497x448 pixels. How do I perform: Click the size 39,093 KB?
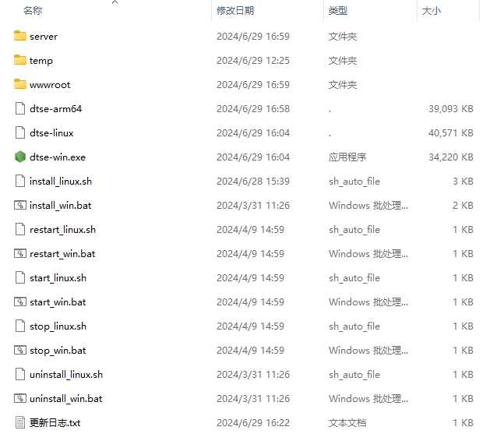click(x=451, y=109)
